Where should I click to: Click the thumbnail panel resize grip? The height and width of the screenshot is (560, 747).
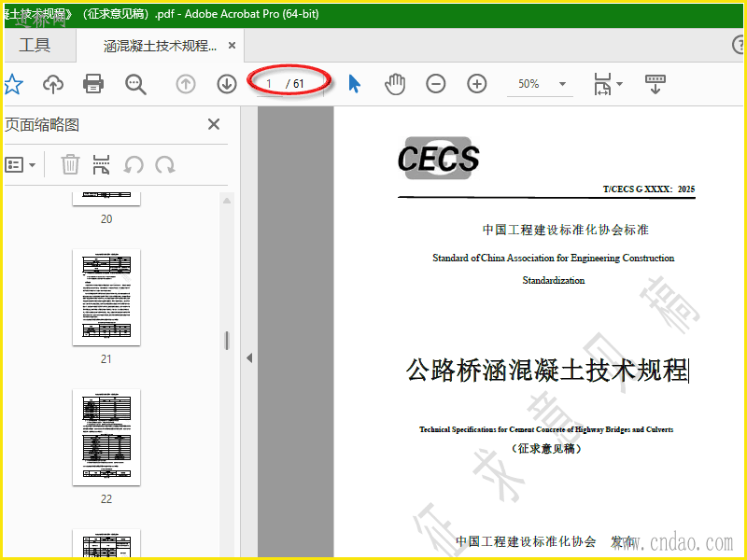pyautogui.click(x=227, y=341)
